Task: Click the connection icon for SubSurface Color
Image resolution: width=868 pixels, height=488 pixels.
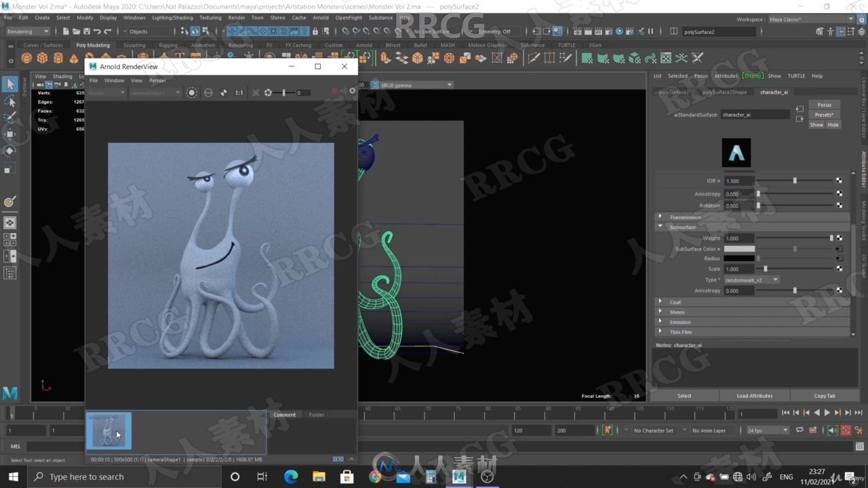Action: pos(839,249)
